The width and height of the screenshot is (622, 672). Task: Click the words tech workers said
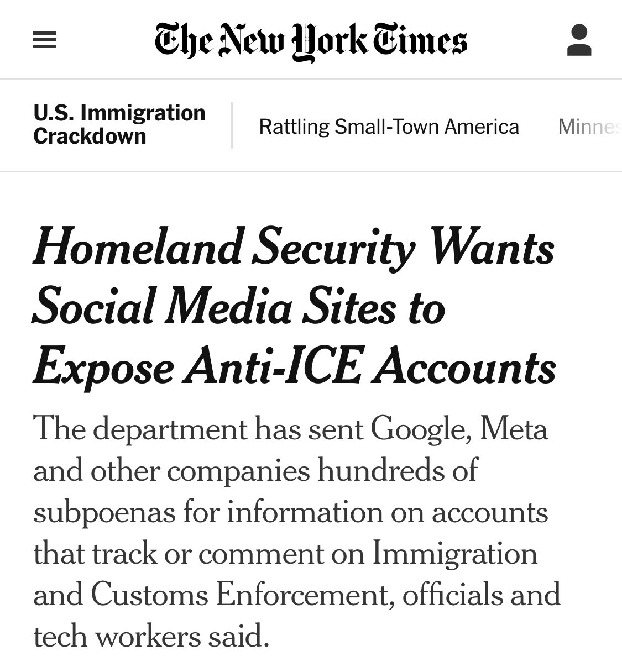(x=150, y=637)
